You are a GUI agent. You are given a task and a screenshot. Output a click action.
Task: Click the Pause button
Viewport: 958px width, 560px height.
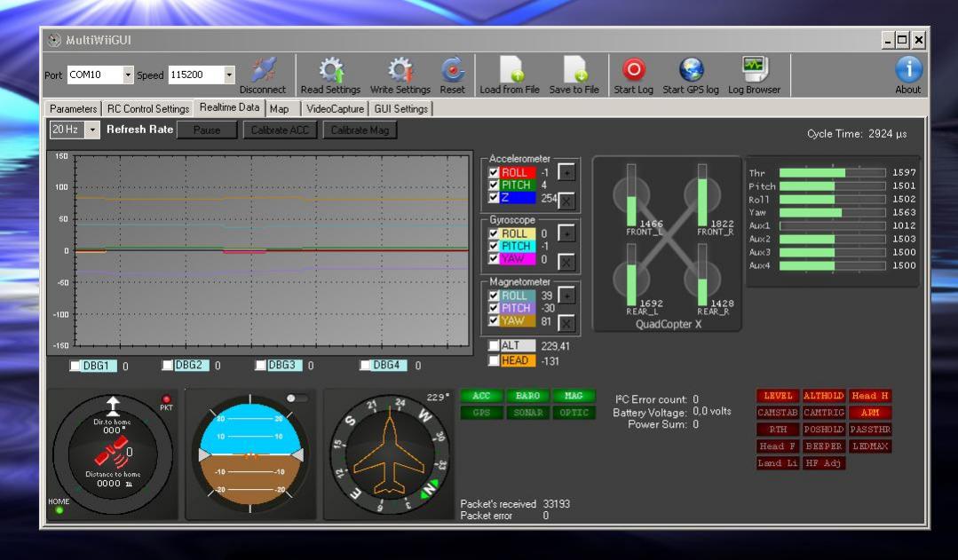click(x=207, y=130)
